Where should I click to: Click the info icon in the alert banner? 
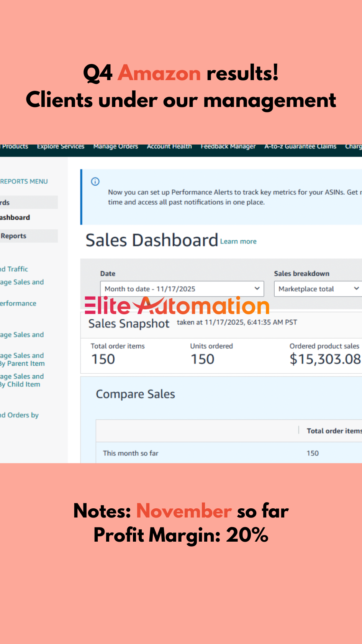point(95,182)
